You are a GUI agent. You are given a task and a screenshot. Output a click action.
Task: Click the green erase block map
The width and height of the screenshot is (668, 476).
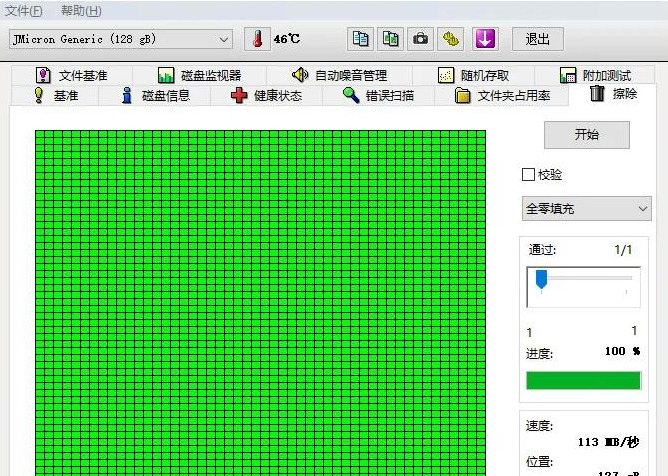(x=260, y=303)
